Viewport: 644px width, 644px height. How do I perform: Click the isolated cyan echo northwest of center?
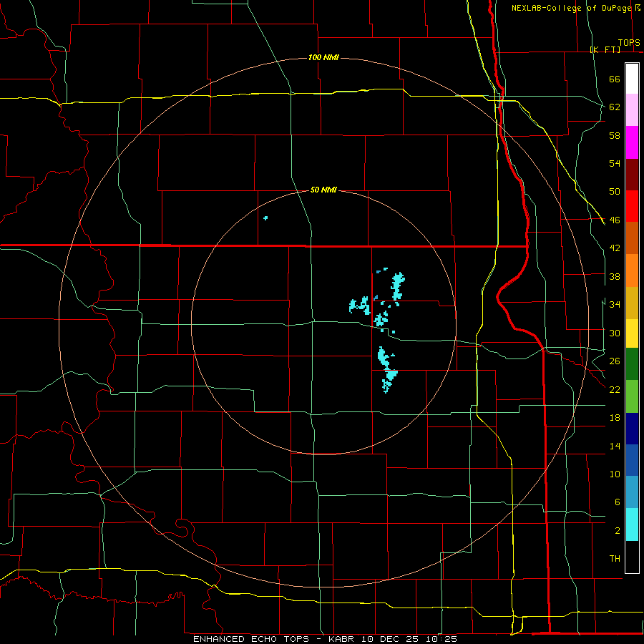tap(265, 218)
